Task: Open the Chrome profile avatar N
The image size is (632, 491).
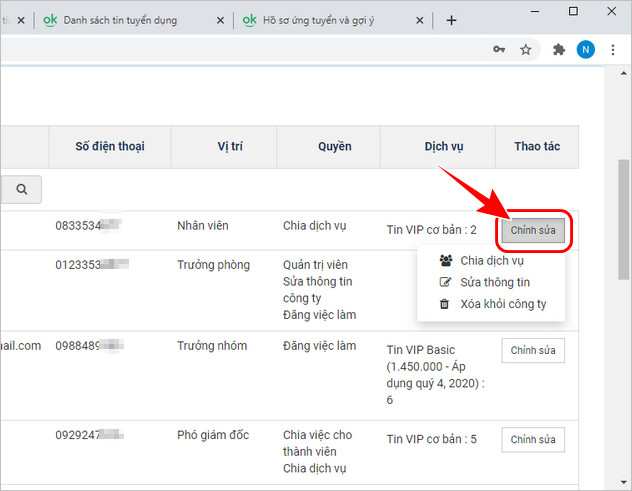Action: pos(586,50)
